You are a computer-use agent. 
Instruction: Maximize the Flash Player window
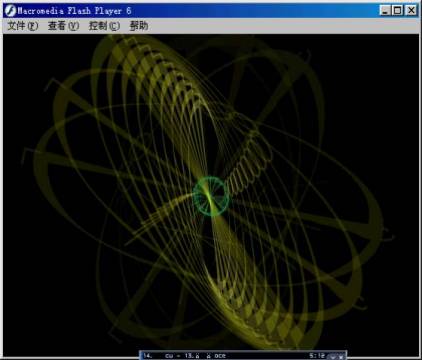point(397,11)
